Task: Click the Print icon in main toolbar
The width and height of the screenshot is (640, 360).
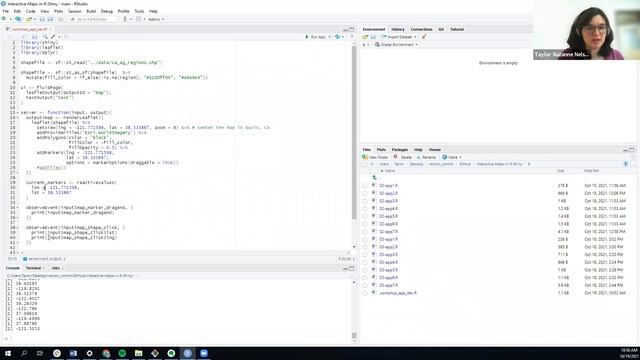Action: click(x=60, y=19)
